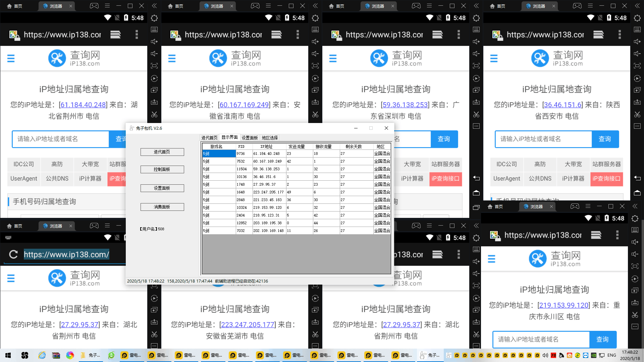
Task: Click the volume speaker icon in system tray
Action: pos(545,355)
